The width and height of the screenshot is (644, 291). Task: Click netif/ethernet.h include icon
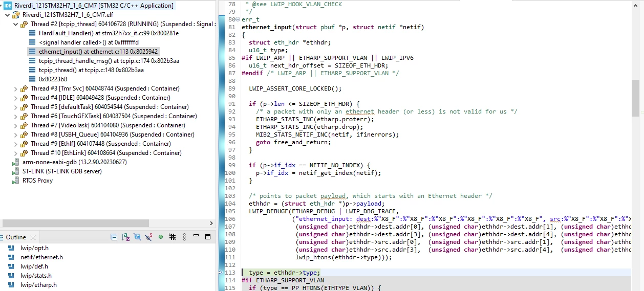click(11, 257)
